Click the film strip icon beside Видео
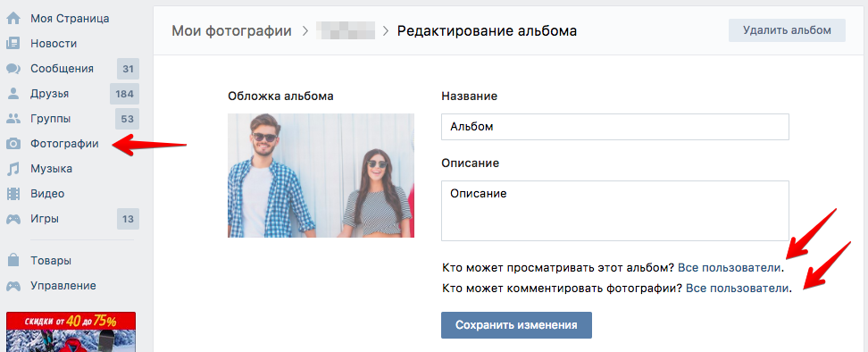Viewport: 868px width, 352px height. click(13, 194)
